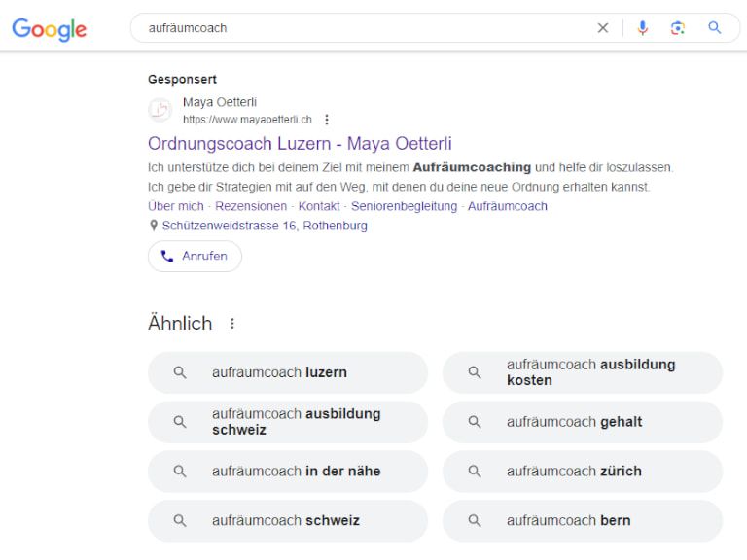Choose the aufräumcoach schweiz suggestion

[288, 521]
